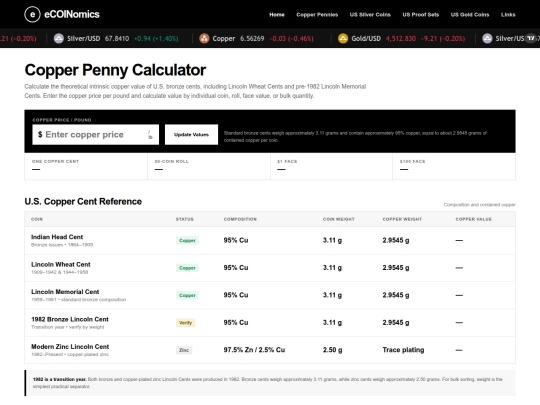Click the 1982 is a transition year note
540x405 pixels.
pos(270,383)
